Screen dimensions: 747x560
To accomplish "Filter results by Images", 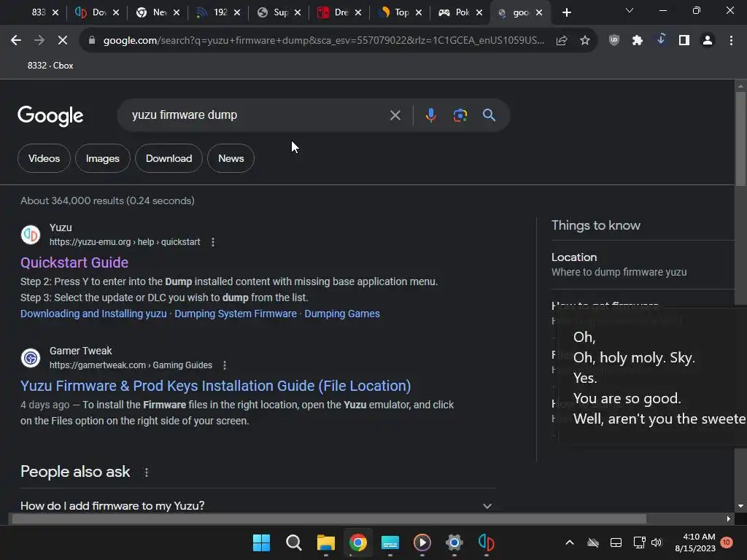I will point(102,158).
